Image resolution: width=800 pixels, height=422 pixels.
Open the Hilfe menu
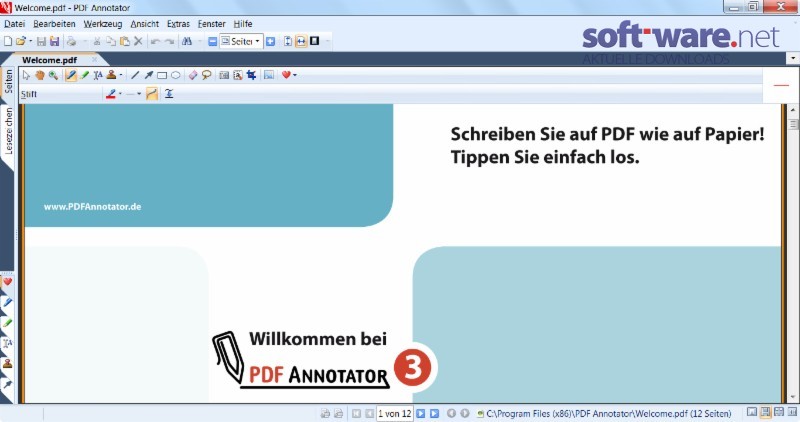coord(243,23)
